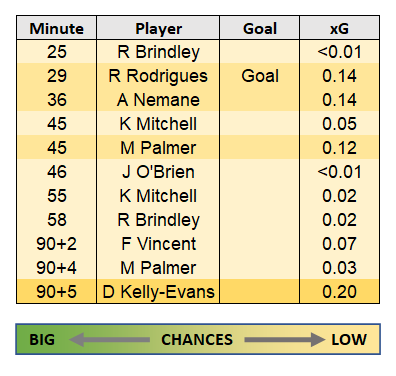The width and height of the screenshot is (396, 376).
Task: Select the 0.20 xG value
Action: tap(339, 292)
